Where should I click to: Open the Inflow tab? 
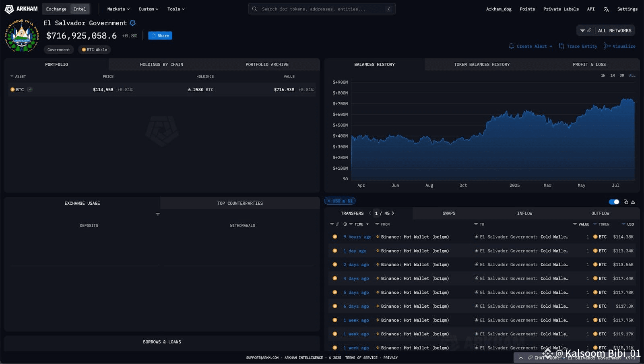[524, 214]
